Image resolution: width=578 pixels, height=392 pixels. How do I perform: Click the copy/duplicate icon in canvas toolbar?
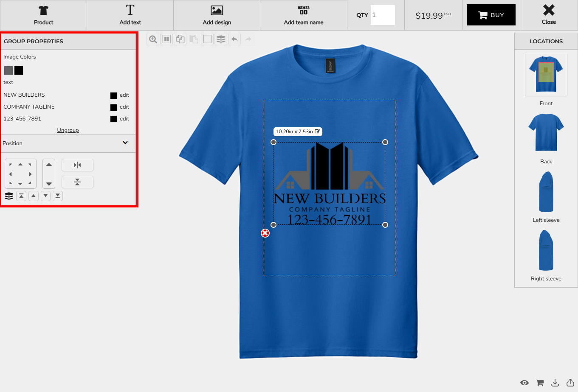180,39
